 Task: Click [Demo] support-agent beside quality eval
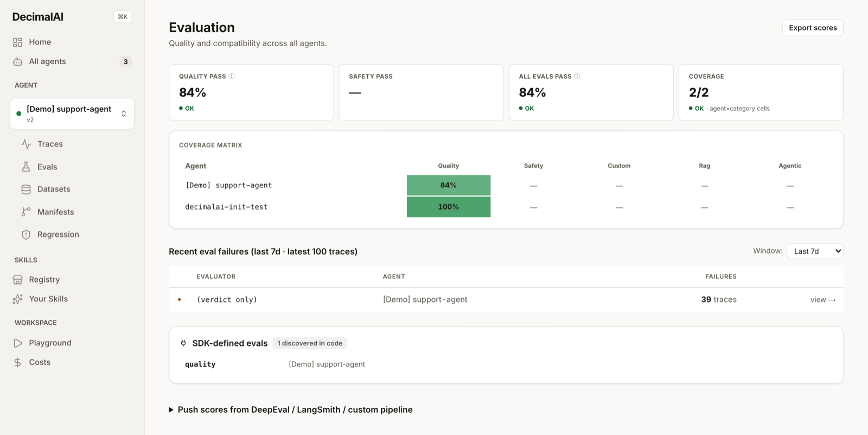(x=327, y=364)
